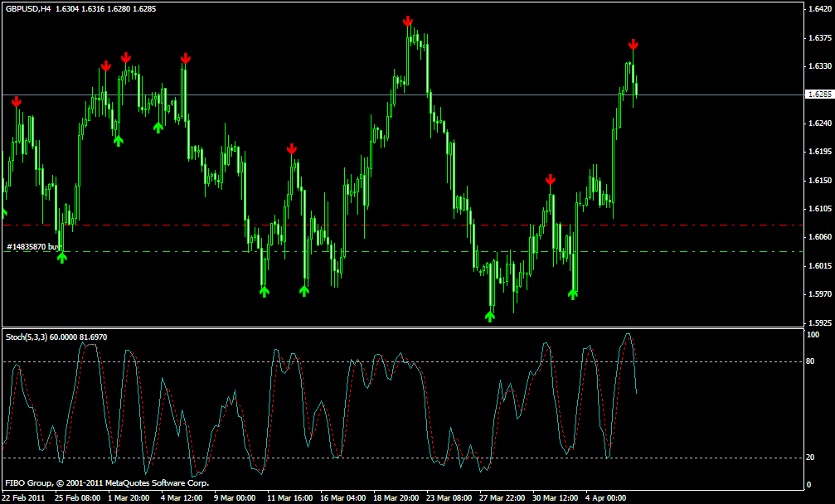Click the red dashed stop level line
Screen dimensions: 835x504
[403, 225]
